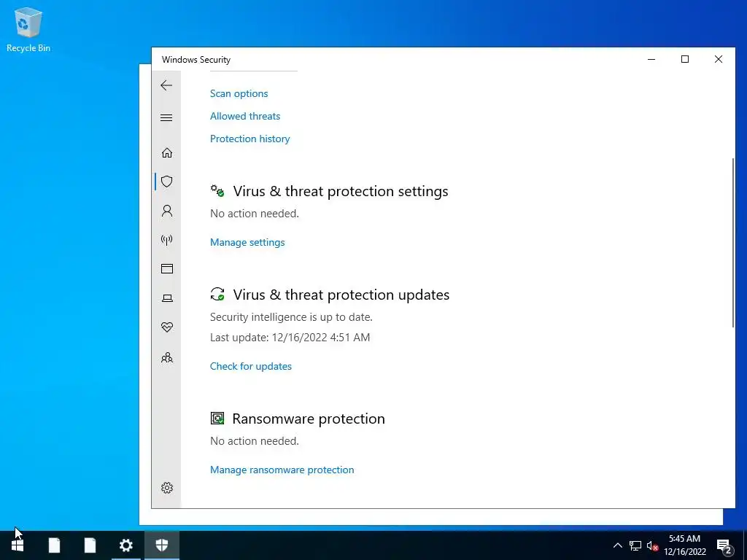Screen dimensions: 747x560
Task: Open App & browser control icon
Action: pyautogui.click(x=167, y=268)
